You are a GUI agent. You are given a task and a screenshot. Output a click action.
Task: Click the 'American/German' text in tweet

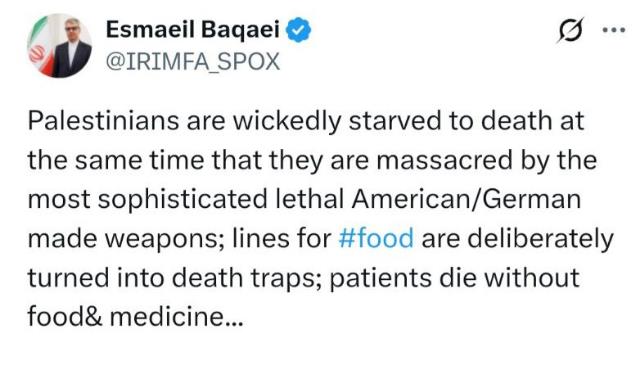pyautogui.click(x=466, y=200)
